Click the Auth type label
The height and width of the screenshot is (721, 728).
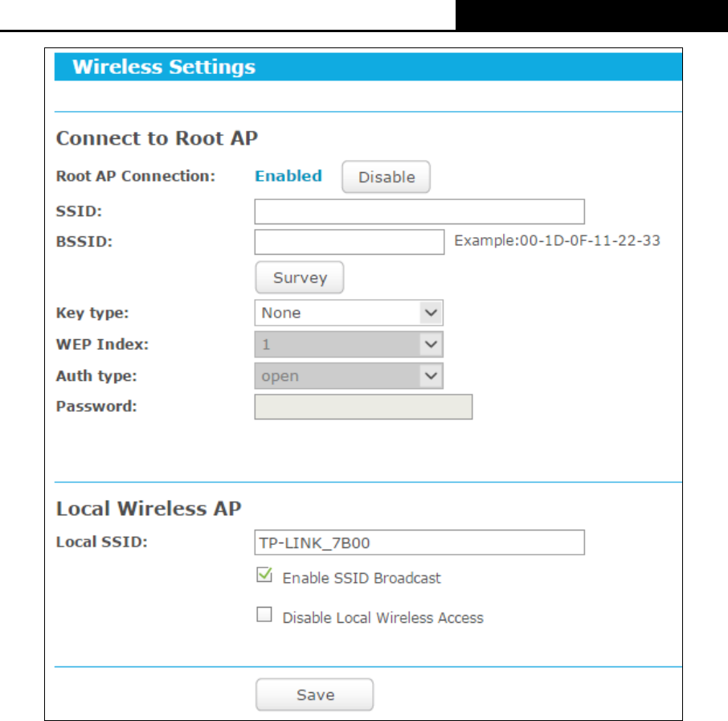[x=96, y=376]
